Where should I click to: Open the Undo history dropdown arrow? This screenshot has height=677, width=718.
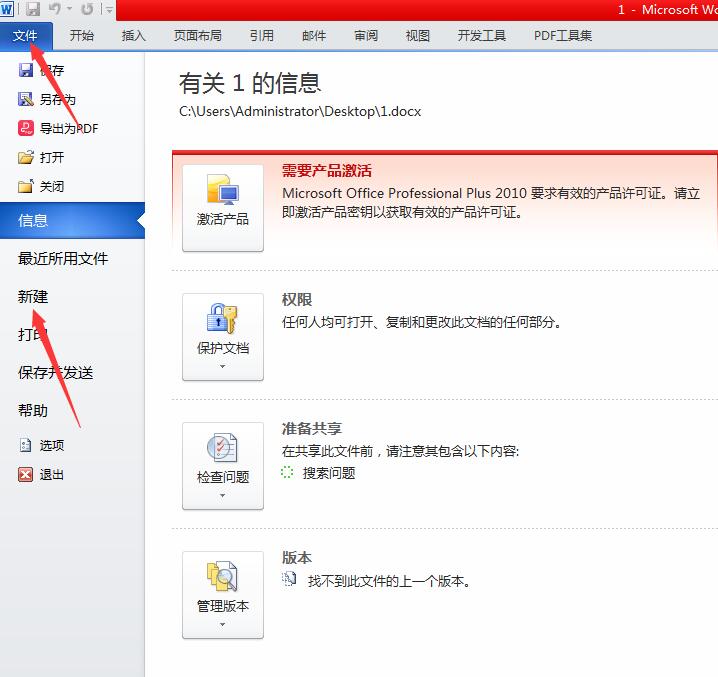click(x=70, y=9)
